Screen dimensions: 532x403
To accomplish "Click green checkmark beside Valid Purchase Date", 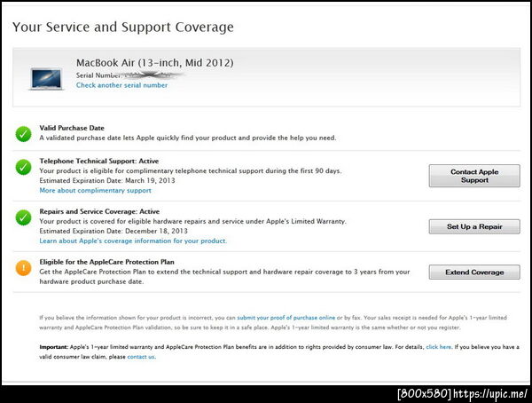I will (x=23, y=134).
